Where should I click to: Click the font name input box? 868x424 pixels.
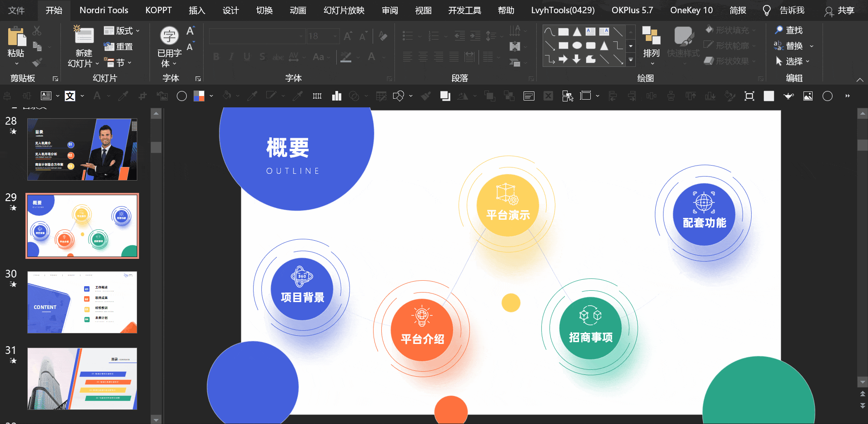[x=257, y=36]
